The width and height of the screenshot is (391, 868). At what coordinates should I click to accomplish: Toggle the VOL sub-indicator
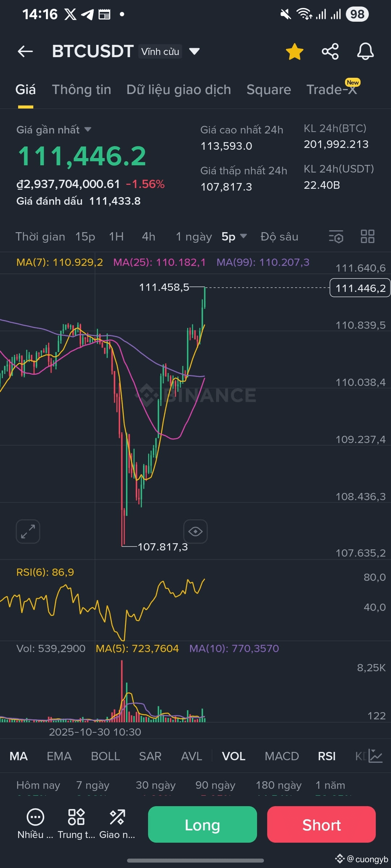coord(234,756)
